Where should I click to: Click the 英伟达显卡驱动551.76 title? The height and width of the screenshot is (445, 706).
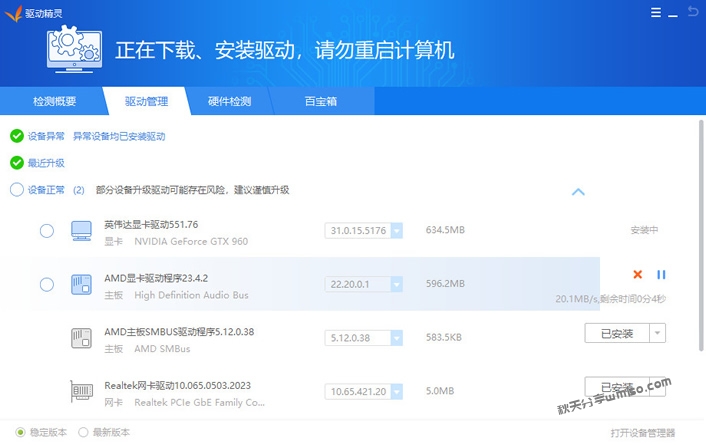(x=151, y=224)
